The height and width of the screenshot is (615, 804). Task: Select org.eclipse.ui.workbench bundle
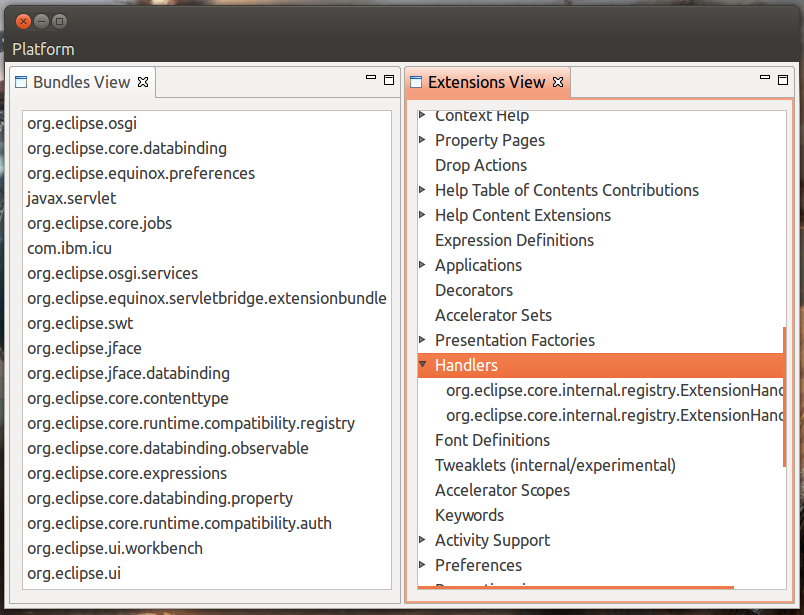click(x=115, y=548)
